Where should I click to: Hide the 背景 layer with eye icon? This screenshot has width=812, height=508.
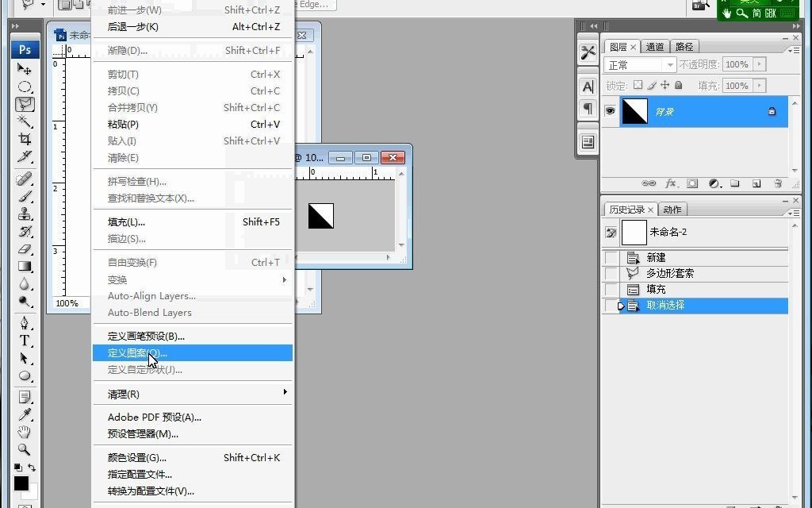pos(610,111)
